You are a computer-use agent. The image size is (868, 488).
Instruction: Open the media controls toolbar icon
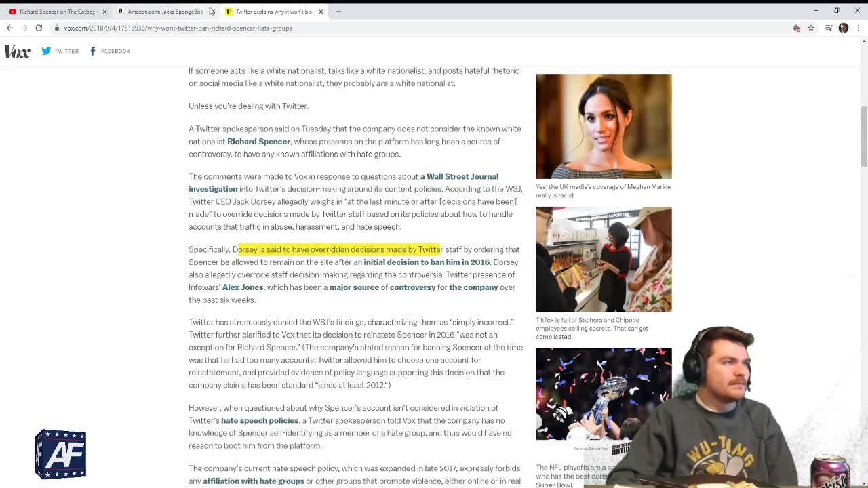pos(829,28)
